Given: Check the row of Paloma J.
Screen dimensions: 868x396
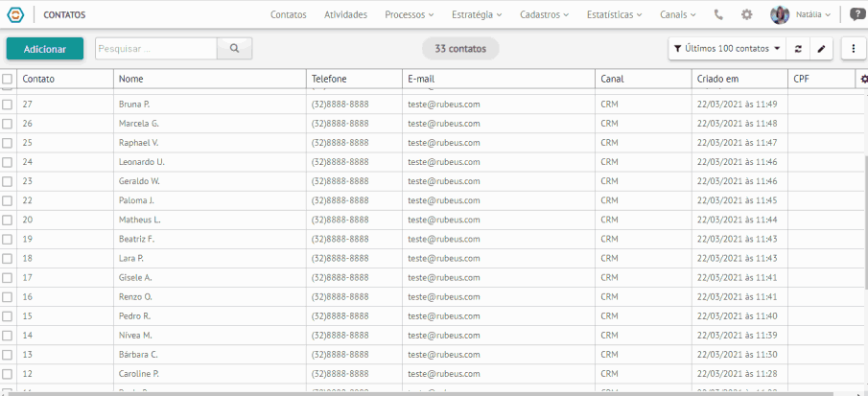Looking at the screenshot, I should (x=7, y=200).
